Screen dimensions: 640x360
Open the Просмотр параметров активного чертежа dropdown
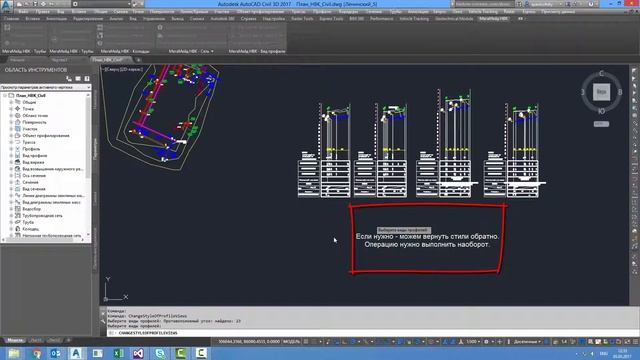pos(46,87)
